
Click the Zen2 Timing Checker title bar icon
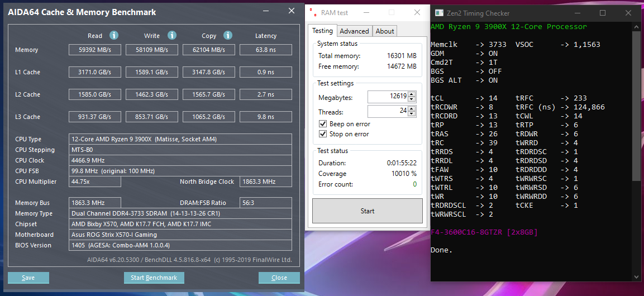[x=439, y=13]
